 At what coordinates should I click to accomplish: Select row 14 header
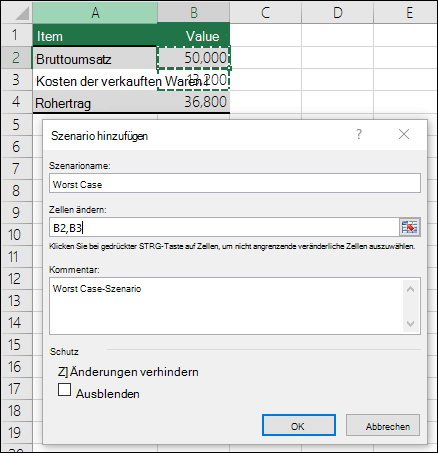[16, 323]
